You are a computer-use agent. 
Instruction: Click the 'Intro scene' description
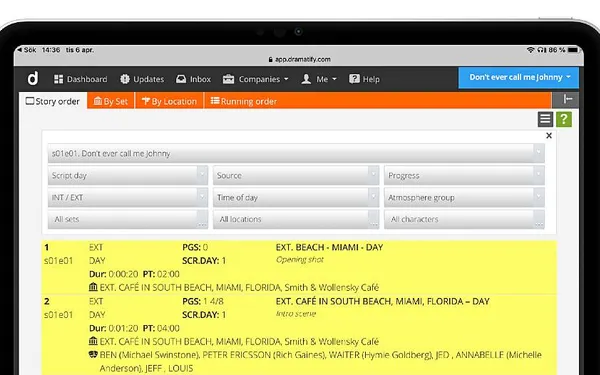pos(296,313)
